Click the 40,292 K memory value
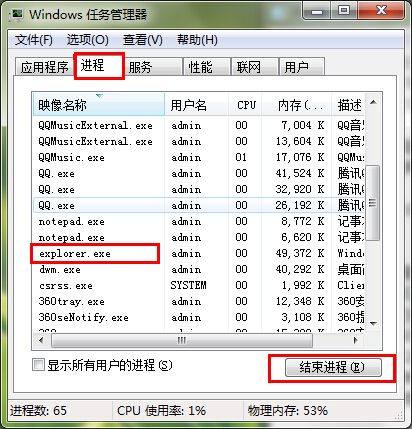Viewport: 412px width, 429px height. (300, 269)
